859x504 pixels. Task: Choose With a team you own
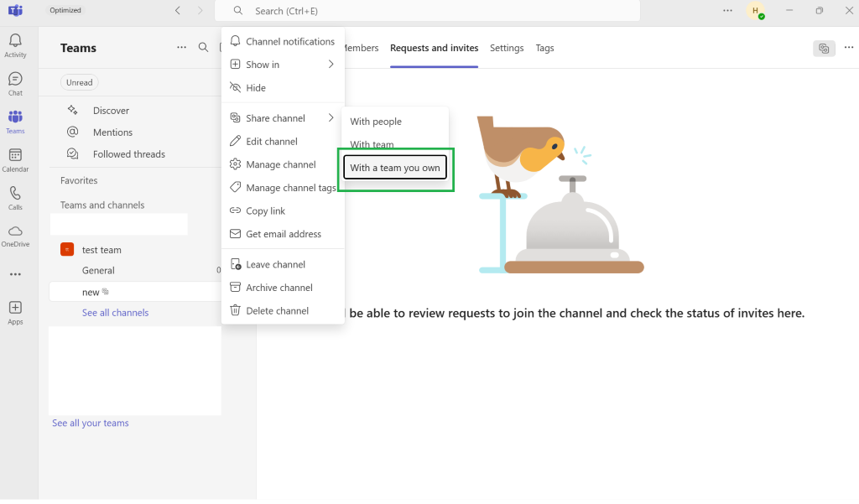click(395, 168)
